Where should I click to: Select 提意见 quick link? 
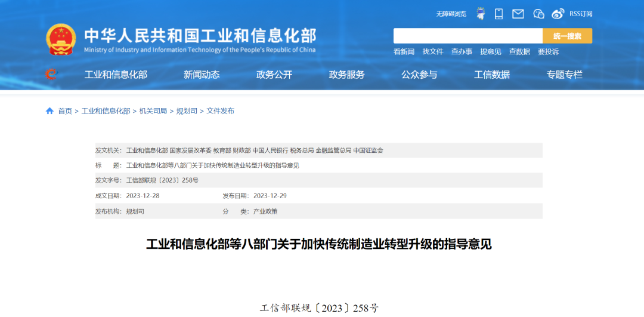(x=491, y=52)
